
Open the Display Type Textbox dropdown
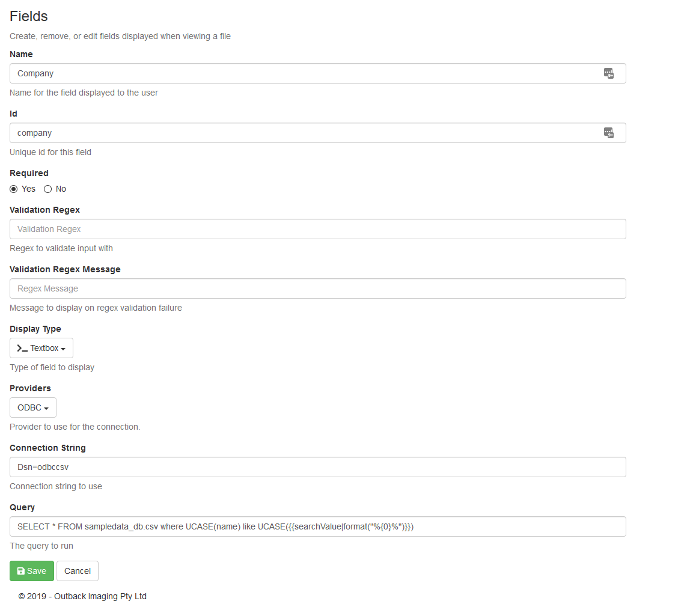(41, 348)
